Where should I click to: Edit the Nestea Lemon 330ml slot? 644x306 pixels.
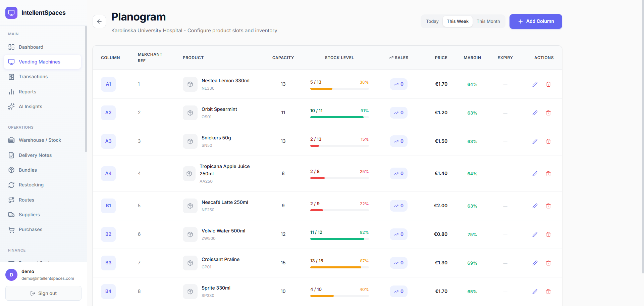tap(535, 84)
